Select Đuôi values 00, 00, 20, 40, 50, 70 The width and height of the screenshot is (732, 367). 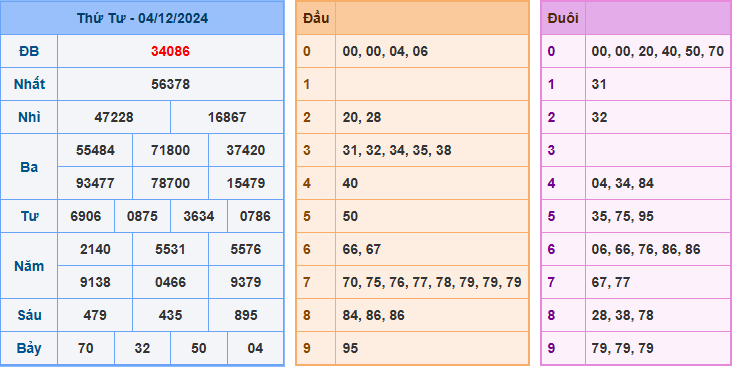pos(658,51)
